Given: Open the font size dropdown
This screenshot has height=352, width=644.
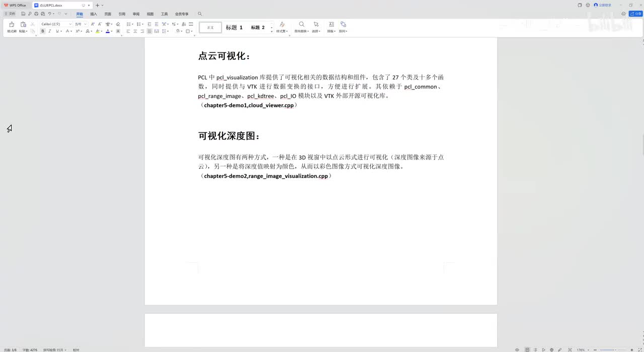Looking at the screenshot, I should pyautogui.click(x=85, y=24).
